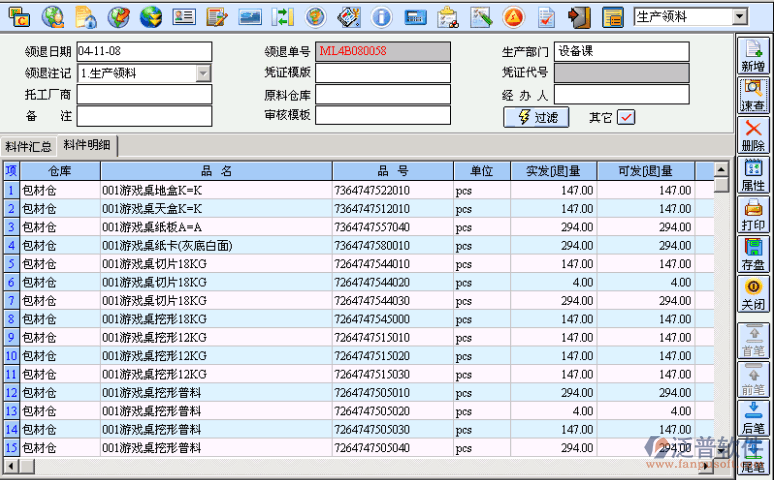
Task: Click the 品号 column header
Action: tap(393, 171)
